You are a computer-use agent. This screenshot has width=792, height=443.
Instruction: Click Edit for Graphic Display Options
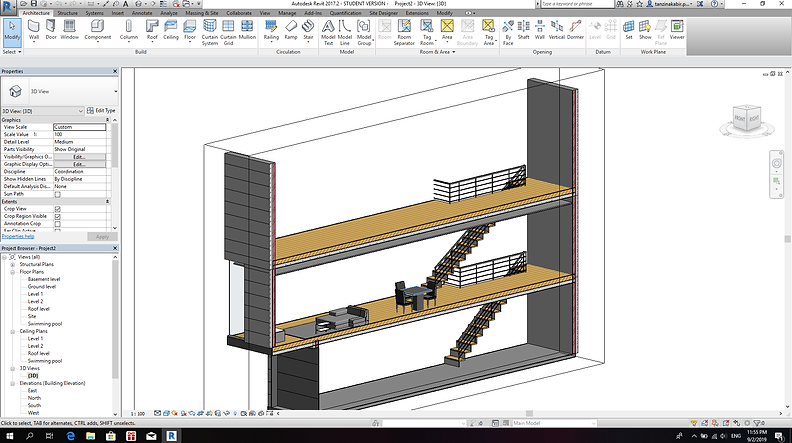79,165
